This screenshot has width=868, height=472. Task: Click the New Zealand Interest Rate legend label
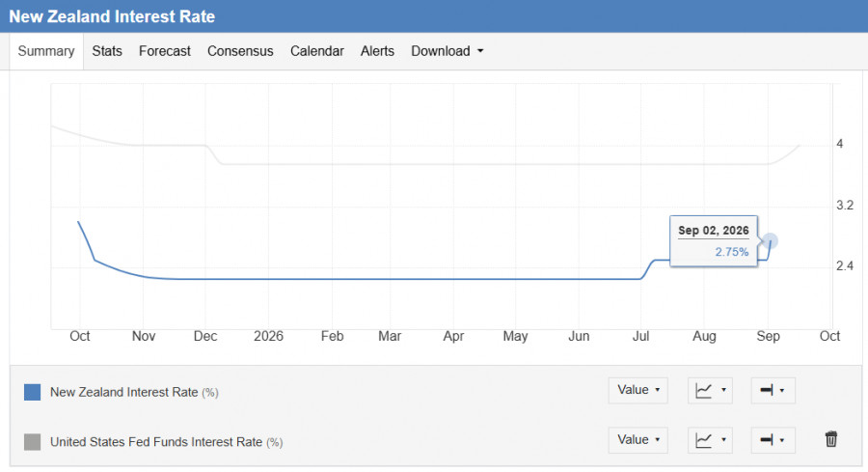point(124,392)
